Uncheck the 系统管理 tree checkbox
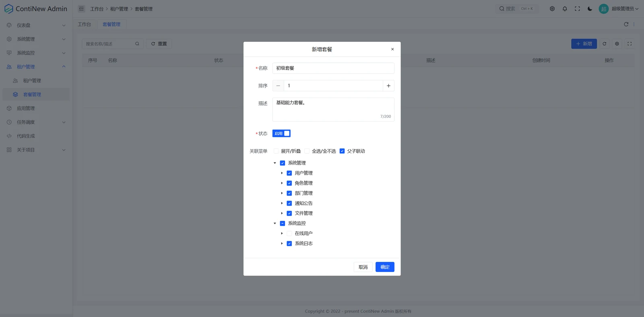The width and height of the screenshot is (644, 317). [x=283, y=163]
